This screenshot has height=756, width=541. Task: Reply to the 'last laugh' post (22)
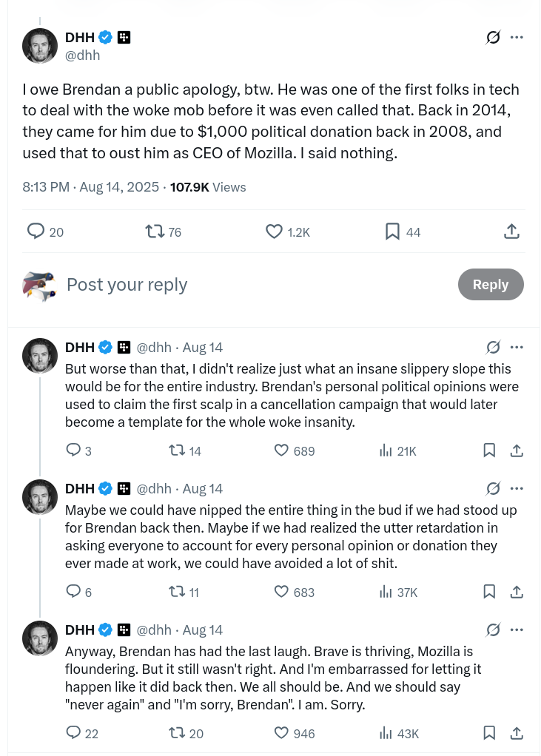tap(73, 733)
